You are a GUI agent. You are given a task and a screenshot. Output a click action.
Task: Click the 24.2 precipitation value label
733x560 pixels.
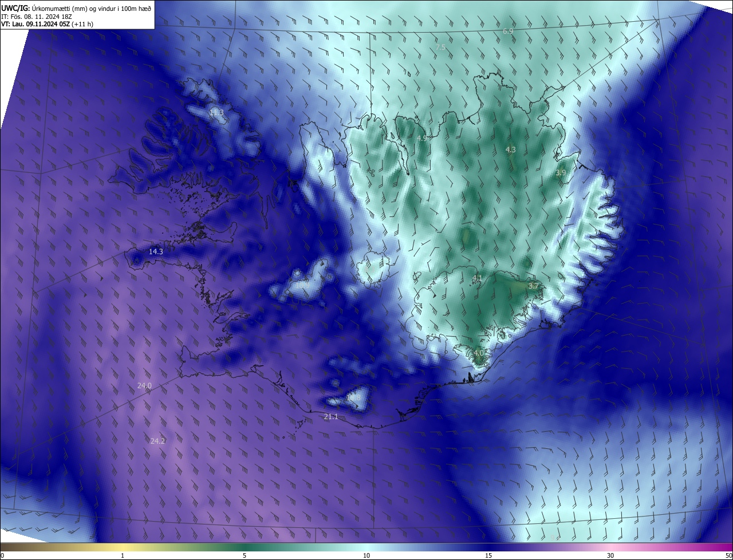click(158, 441)
